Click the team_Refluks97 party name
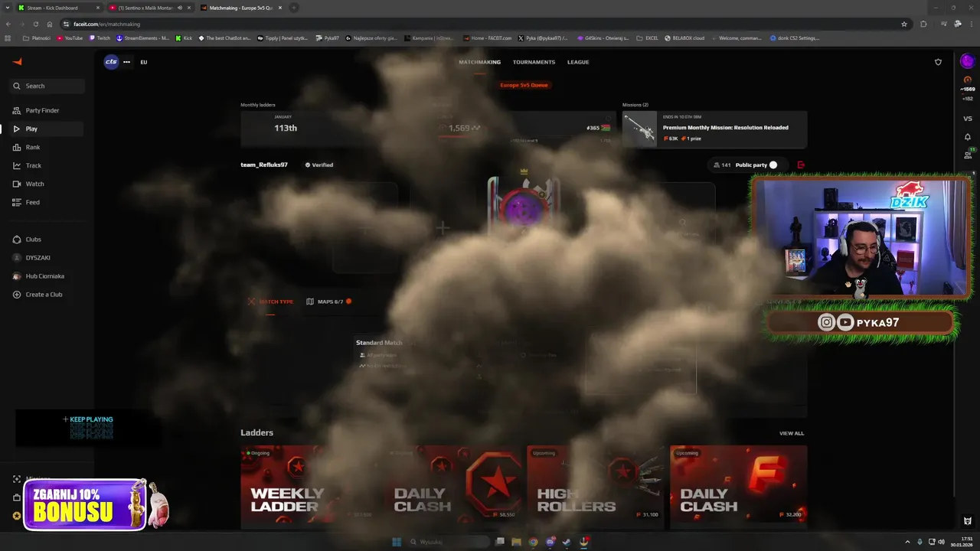 (x=264, y=165)
